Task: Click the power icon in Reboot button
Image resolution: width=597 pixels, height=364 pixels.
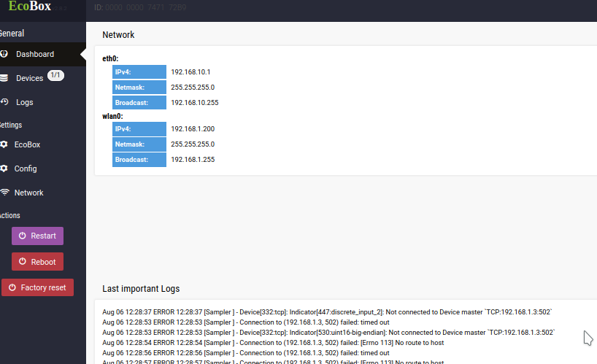Action: [x=23, y=261]
